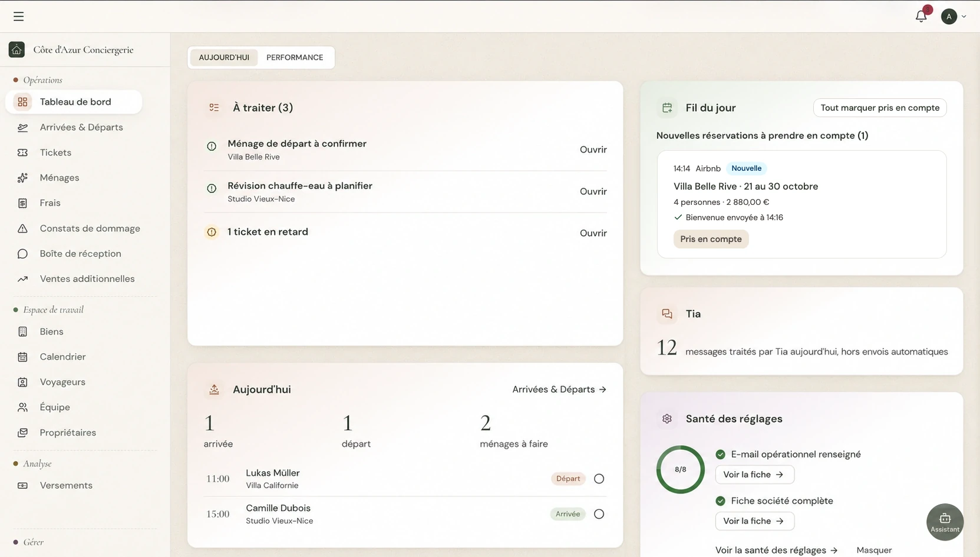Open the Révision chauffe-eau à planifier task
Screen dimensions: 980x557
pos(593,191)
